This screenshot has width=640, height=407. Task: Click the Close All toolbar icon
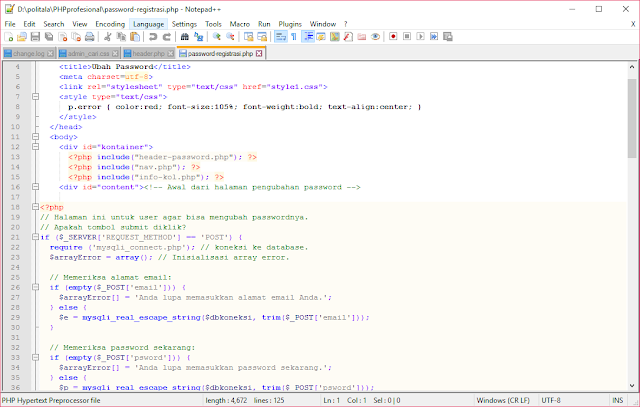click(x=76, y=37)
